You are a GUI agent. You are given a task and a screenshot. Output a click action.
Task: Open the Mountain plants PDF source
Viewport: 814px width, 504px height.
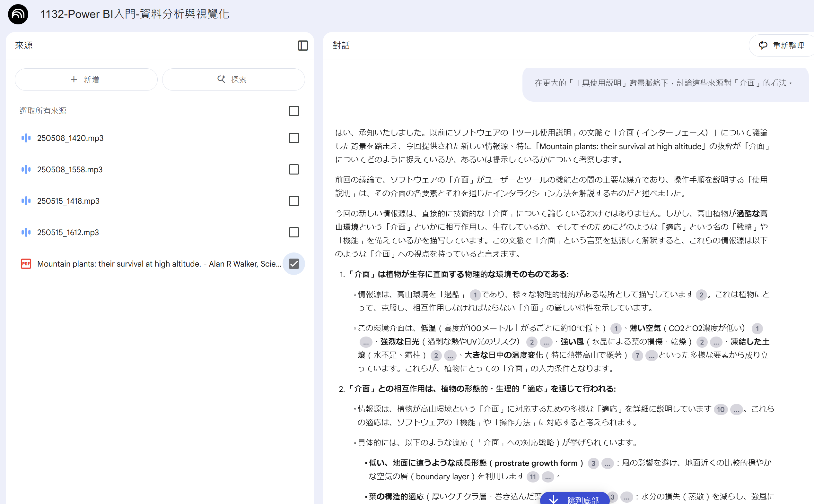(x=159, y=264)
